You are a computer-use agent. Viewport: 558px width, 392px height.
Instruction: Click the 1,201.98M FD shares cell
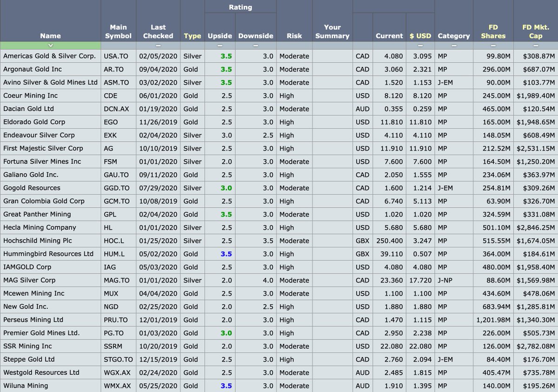pos(493,320)
